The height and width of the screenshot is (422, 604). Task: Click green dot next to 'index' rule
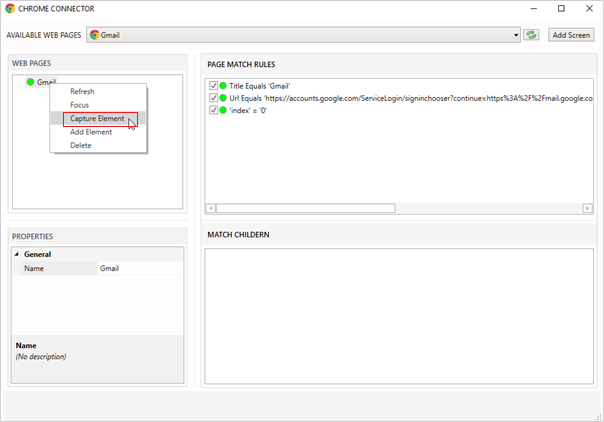point(223,110)
